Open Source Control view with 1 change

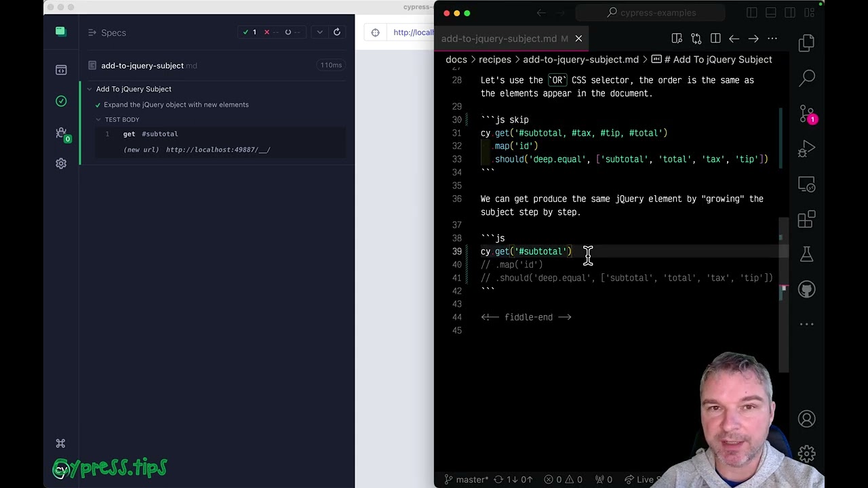(x=806, y=114)
